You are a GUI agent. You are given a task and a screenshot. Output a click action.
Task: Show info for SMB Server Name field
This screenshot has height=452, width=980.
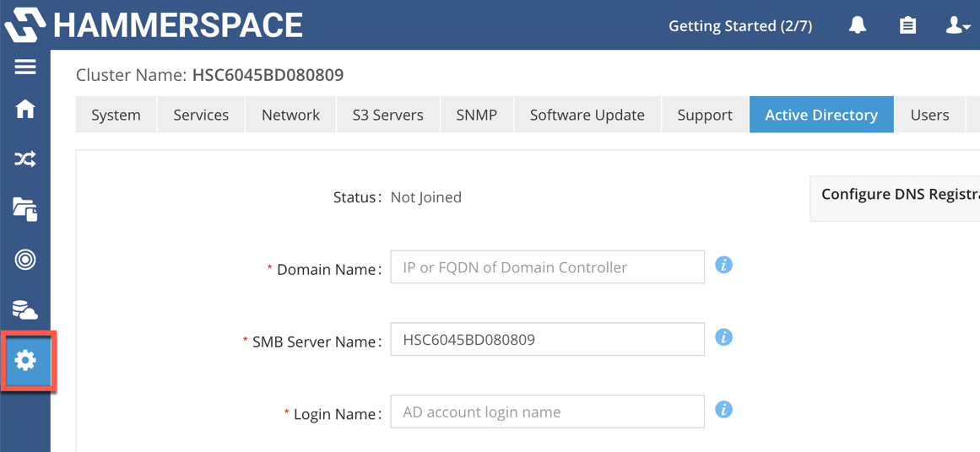[x=723, y=338]
